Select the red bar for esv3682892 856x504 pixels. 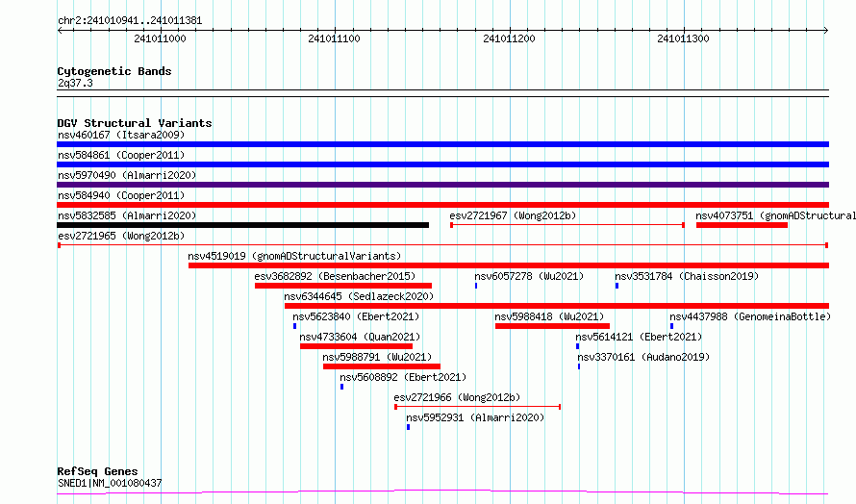tap(343, 286)
